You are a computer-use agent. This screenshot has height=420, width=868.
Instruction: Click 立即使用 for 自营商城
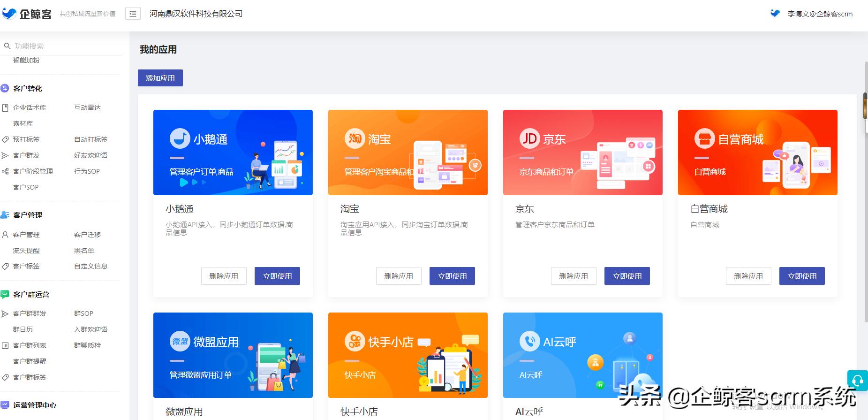(802, 276)
